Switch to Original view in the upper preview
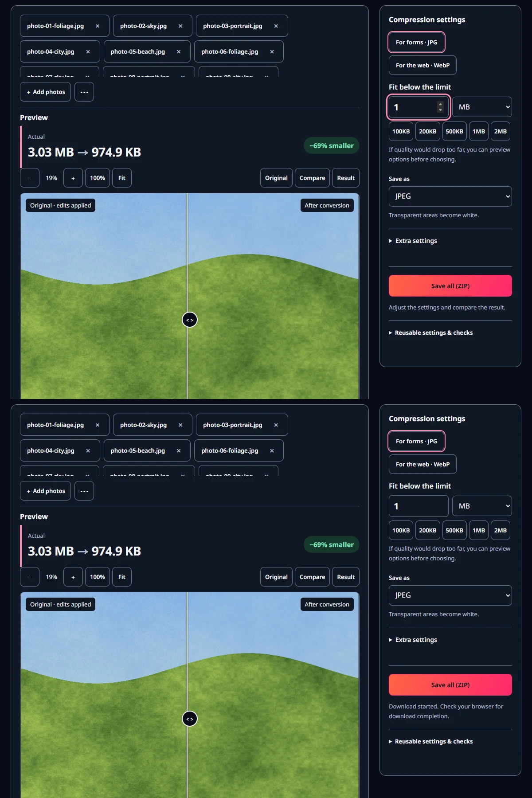 [276, 178]
